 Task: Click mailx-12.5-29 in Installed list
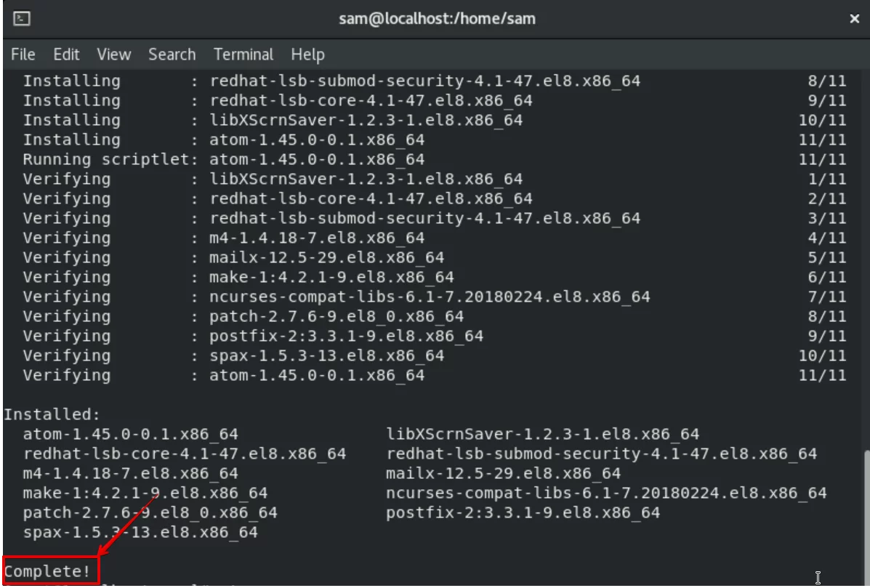503,473
